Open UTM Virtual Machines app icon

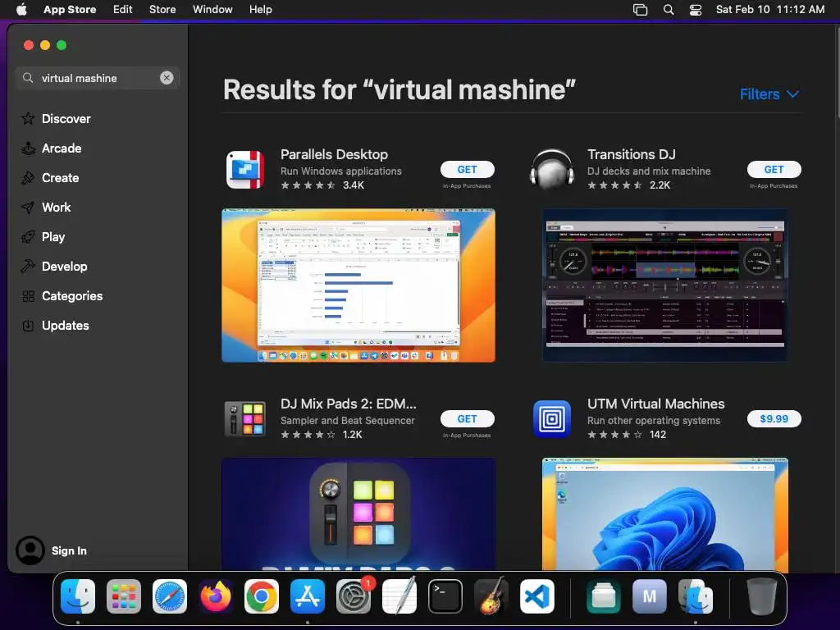tap(552, 418)
